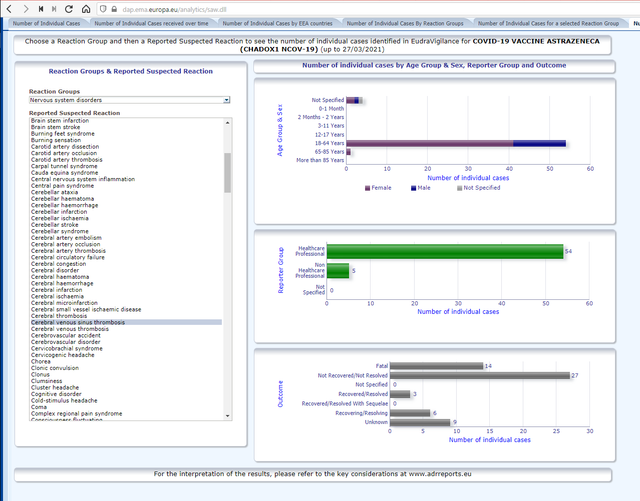Click the Female legend swatch

pos(367,188)
